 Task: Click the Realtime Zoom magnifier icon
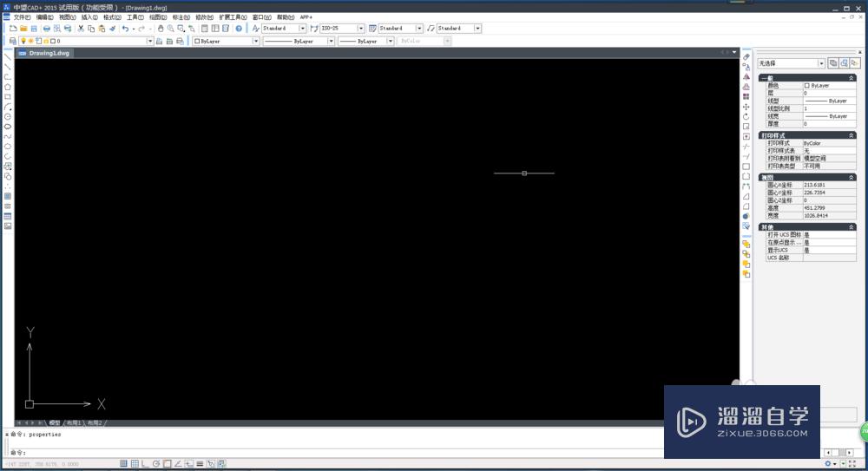tap(171, 29)
